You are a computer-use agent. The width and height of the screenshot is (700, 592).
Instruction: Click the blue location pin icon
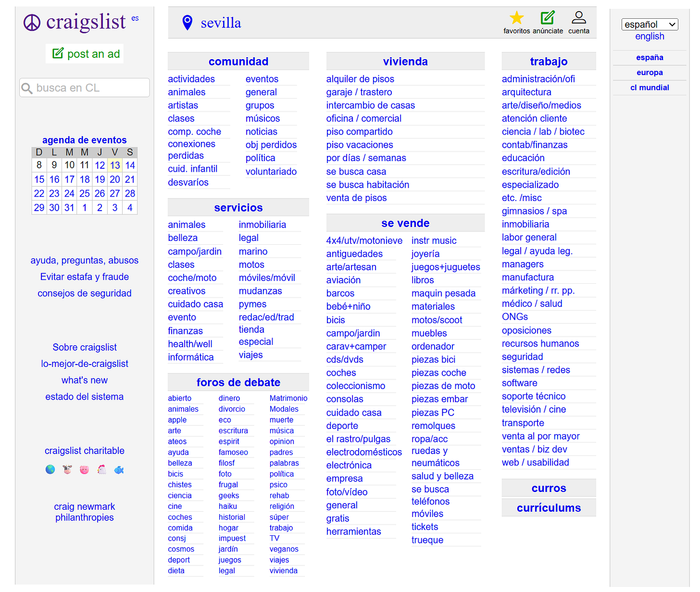click(187, 23)
